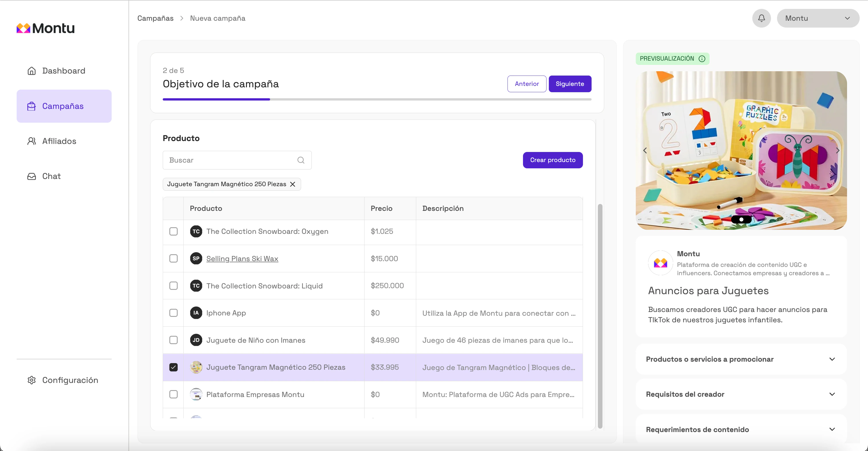Screen dimensions: 868x451
Task: Open Configuración in the sidebar
Action: point(64,380)
